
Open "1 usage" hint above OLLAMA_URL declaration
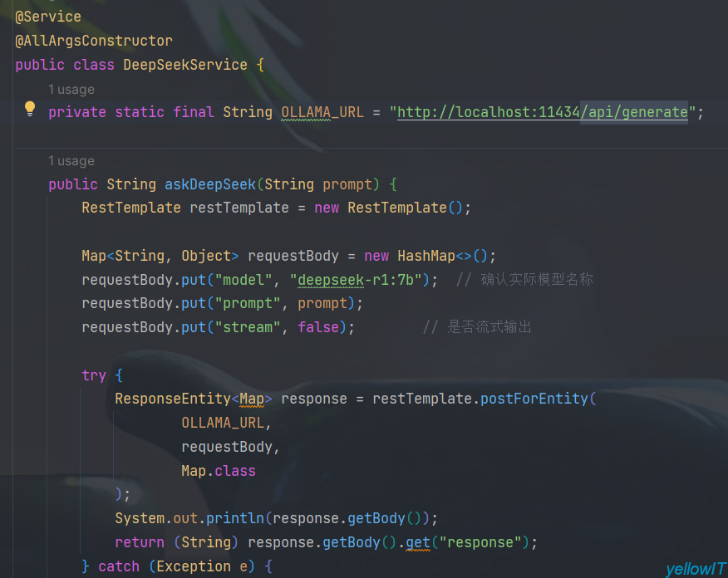click(71, 89)
